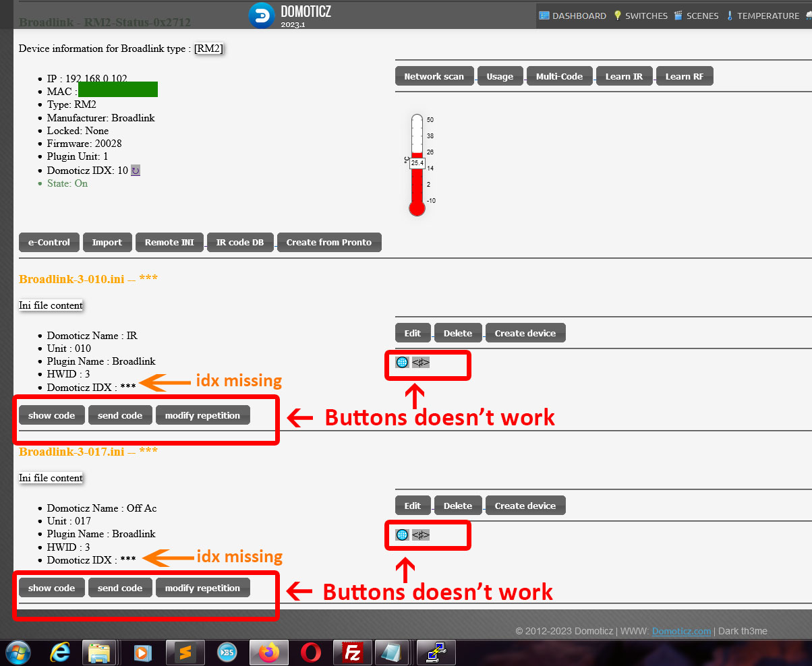Select 'Domoticz Name : IR' text
The height and width of the screenshot is (666, 812).
pyautogui.click(x=92, y=335)
